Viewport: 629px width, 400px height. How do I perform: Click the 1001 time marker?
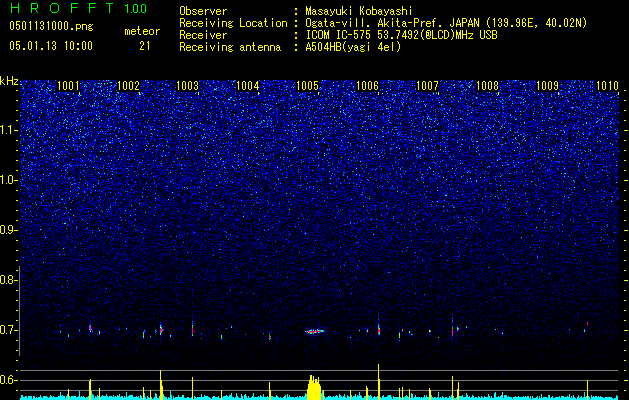68,86
